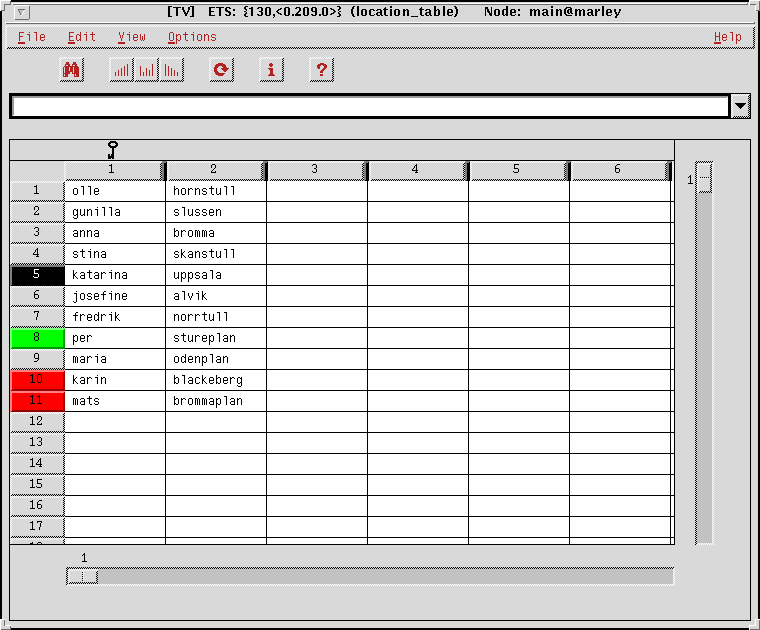This screenshot has width=760, height=630.
Task: Open the Edit menu
Action: pos(81,37)
